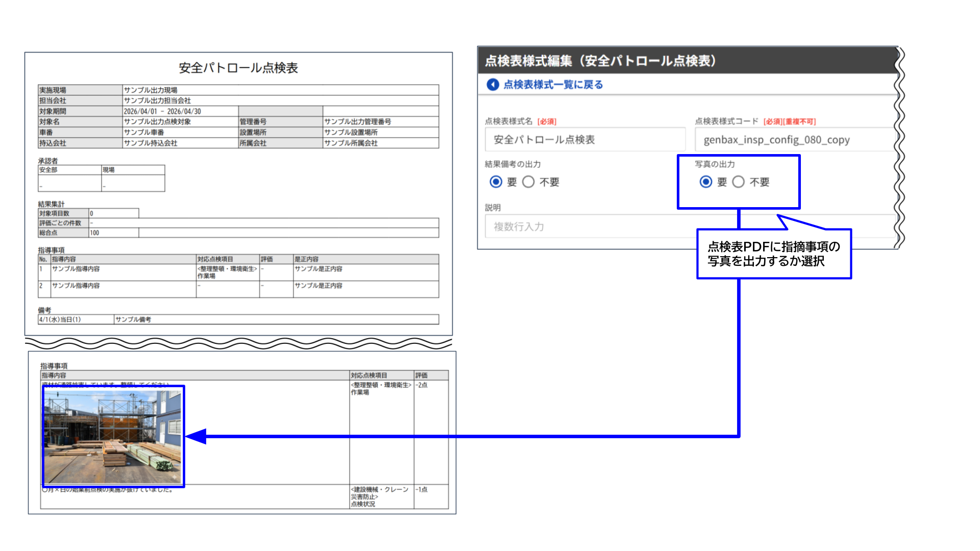Viewport: 980px width, 551px height.
Task: Click the date range 2026/04/01 - 2026/04/30
Action: point(162,111)
